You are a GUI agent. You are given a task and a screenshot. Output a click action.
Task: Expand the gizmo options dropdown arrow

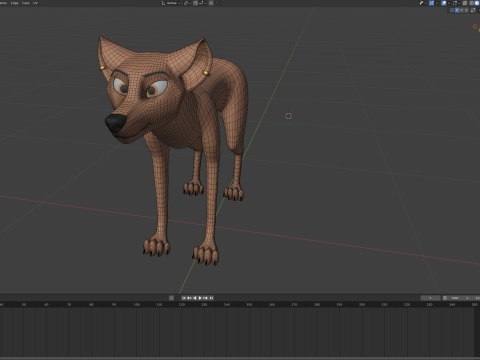click(437, 3)
